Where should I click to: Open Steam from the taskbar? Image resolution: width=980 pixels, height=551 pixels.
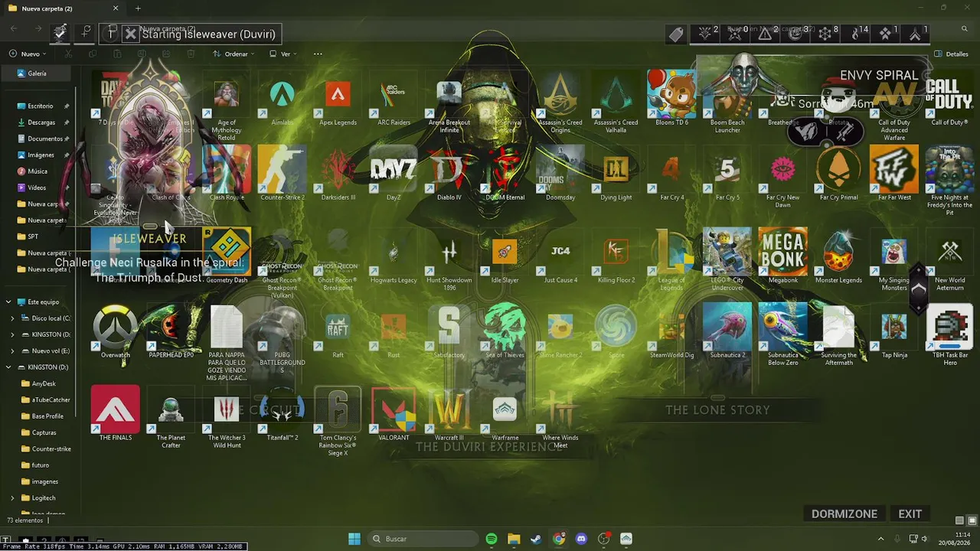pyautogui.click(x=536, y=539)
